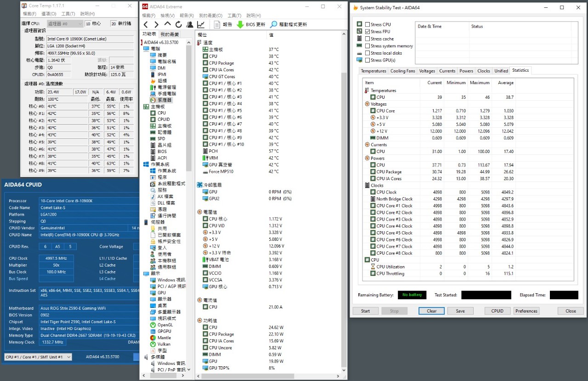The height and width of the screenshot is (381, 588).
Task: Open Core Temp 檔案(F) menu
Action: [x=30, y=14]
